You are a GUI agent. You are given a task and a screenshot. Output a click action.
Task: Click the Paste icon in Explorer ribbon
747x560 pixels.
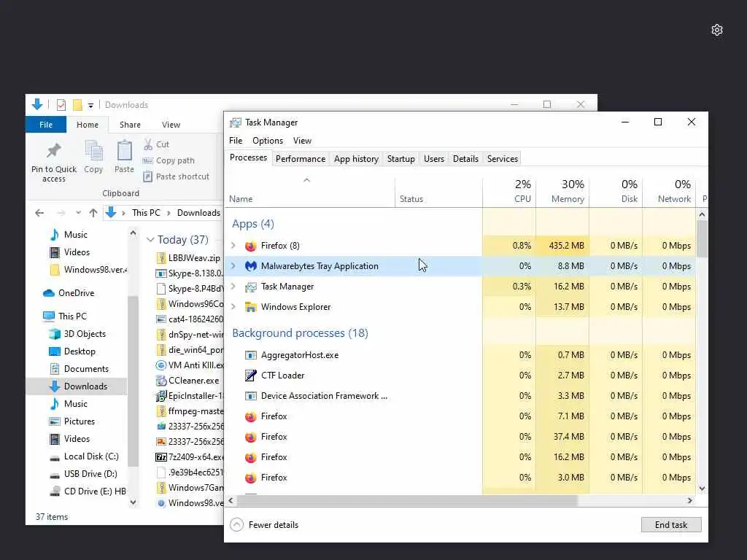pyautogui.click(x=124, y=151)
